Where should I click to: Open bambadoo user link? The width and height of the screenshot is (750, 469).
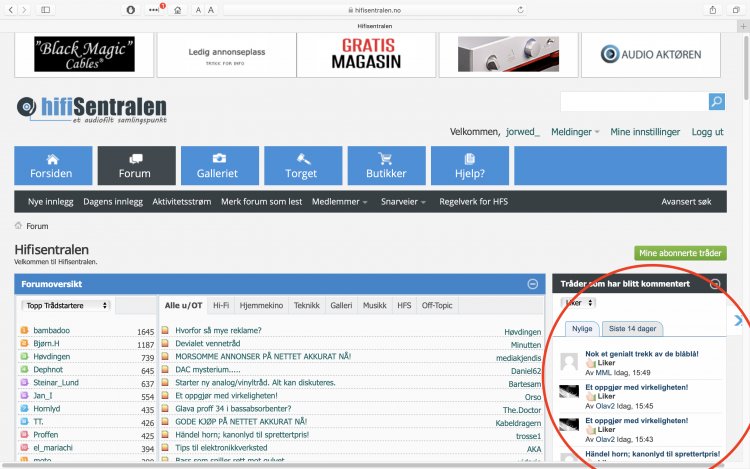click(52, 330)
